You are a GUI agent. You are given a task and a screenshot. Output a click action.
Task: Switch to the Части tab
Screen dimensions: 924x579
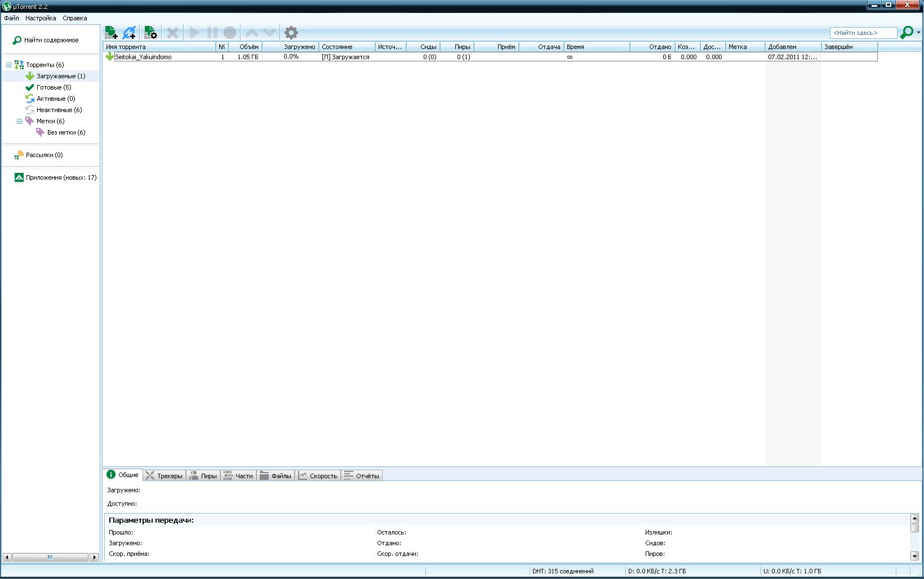click(x=238, y=476)
